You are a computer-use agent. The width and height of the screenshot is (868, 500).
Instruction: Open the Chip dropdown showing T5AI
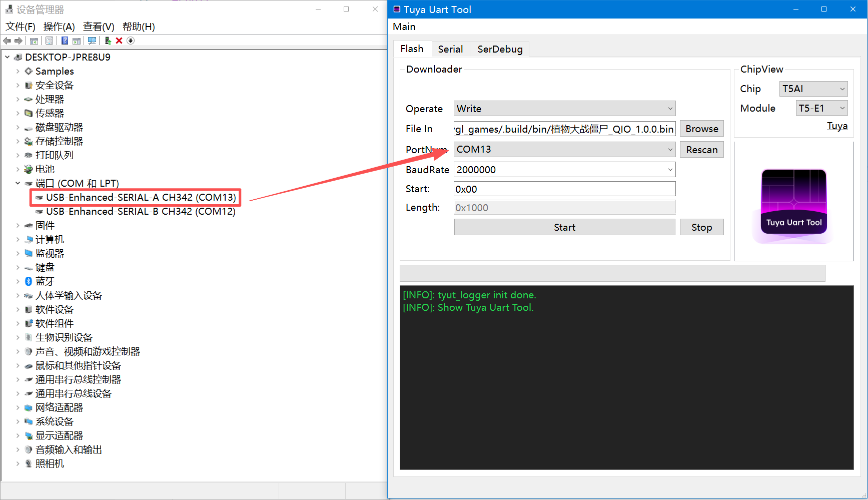[x=813, y=89]
